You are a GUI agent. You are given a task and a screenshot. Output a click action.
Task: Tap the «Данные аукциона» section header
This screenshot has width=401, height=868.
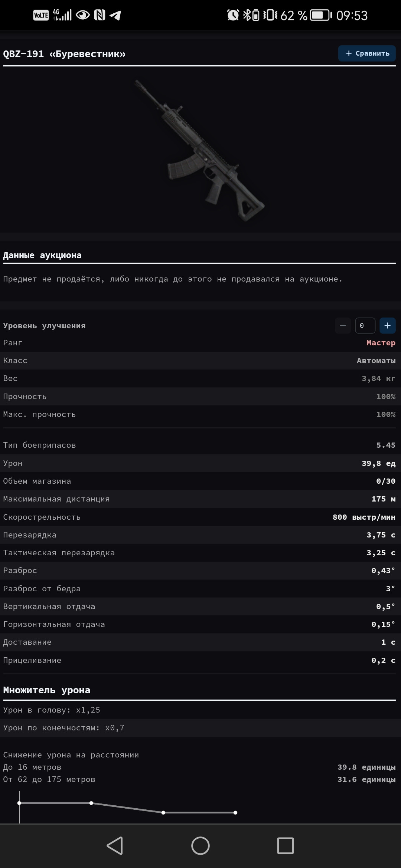42,255
